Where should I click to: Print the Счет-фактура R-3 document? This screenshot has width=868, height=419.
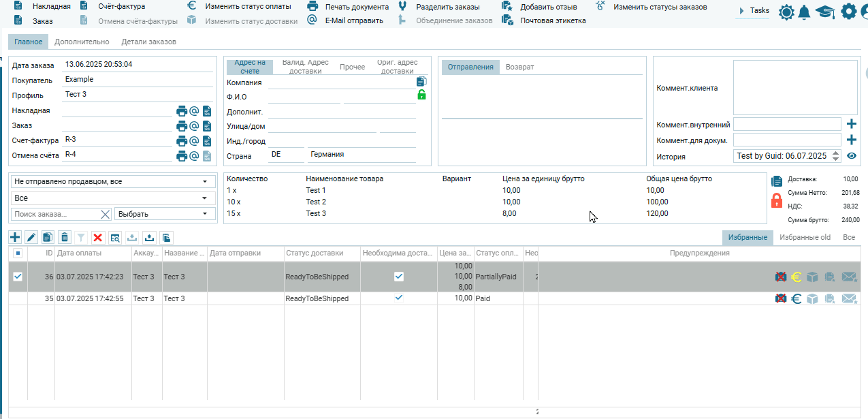tap(182, 141)
